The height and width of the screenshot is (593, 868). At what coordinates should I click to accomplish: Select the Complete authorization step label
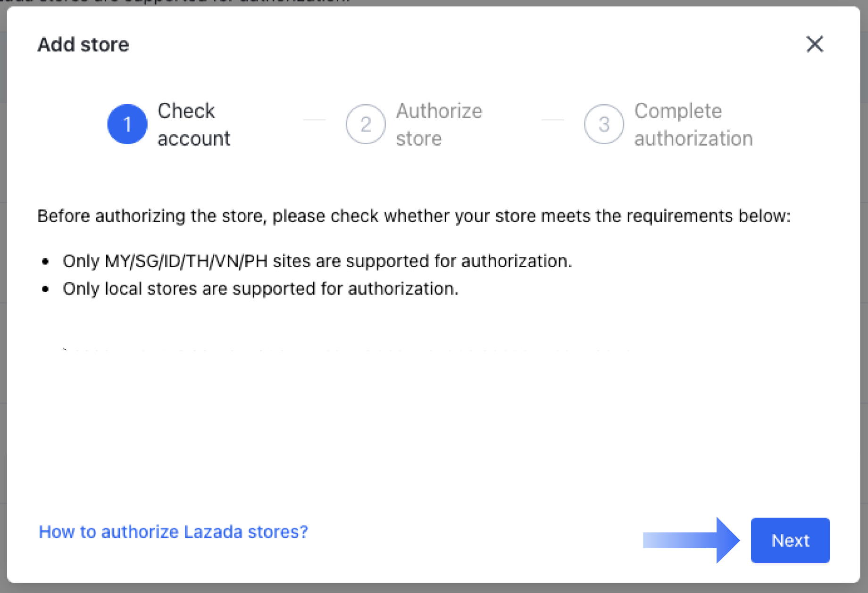pos(693,124)
